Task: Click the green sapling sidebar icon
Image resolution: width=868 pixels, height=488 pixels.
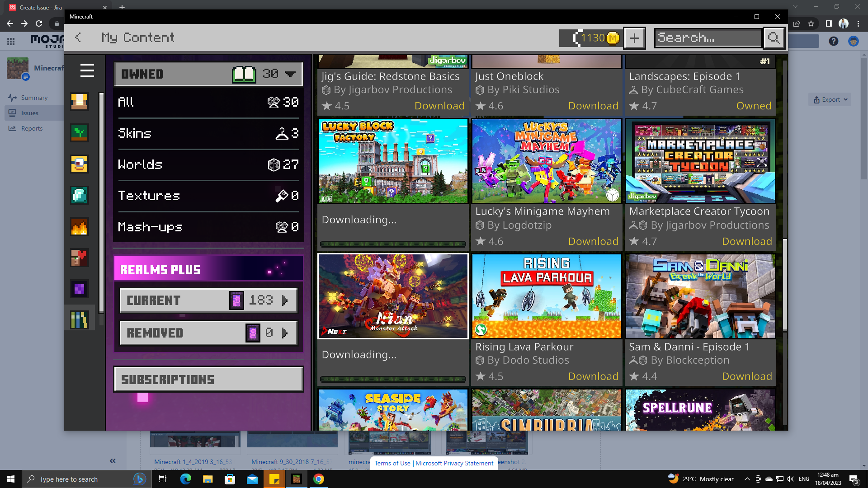Action: (x=79, y=133)
